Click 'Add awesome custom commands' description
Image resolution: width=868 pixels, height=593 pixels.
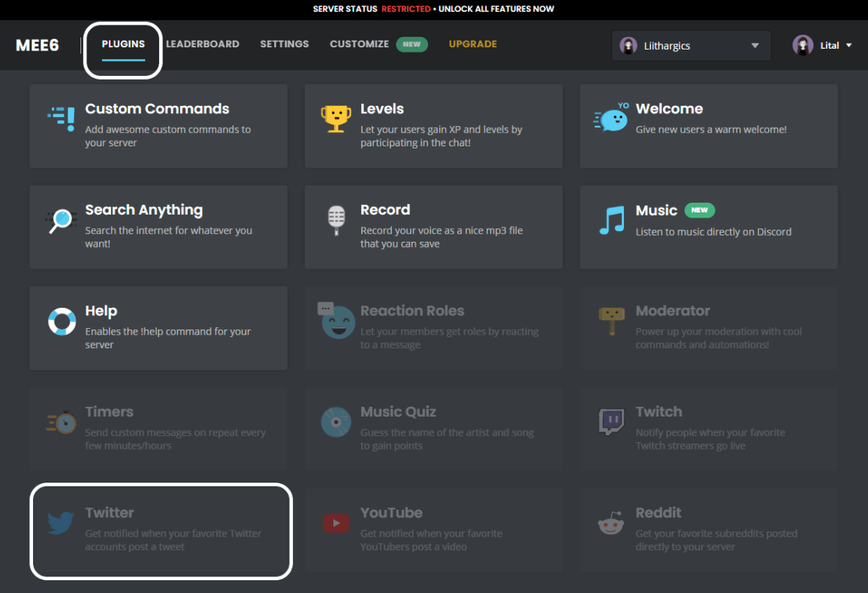[167, 136]
